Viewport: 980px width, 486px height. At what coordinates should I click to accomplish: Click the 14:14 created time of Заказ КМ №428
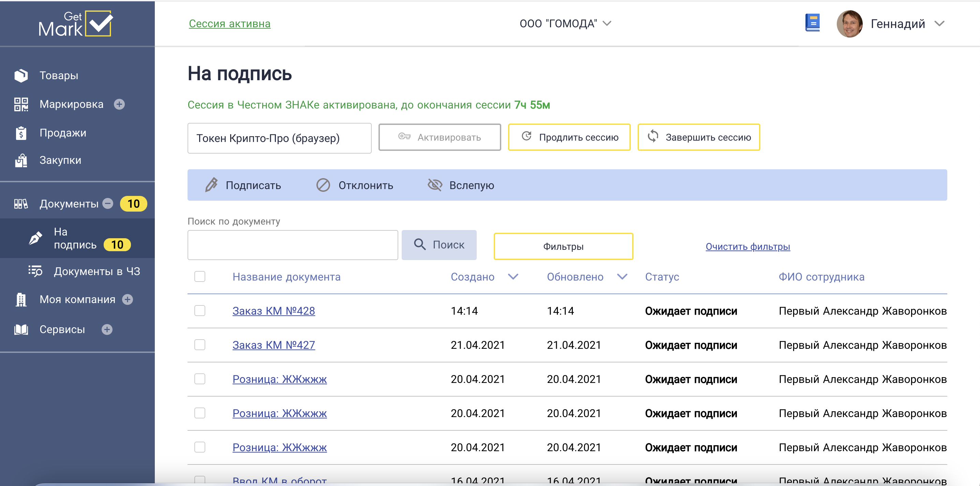tap(464, 311)
